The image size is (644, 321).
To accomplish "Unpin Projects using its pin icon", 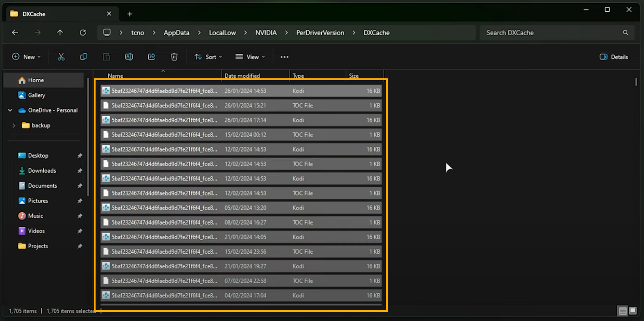I will click(80, 246).
